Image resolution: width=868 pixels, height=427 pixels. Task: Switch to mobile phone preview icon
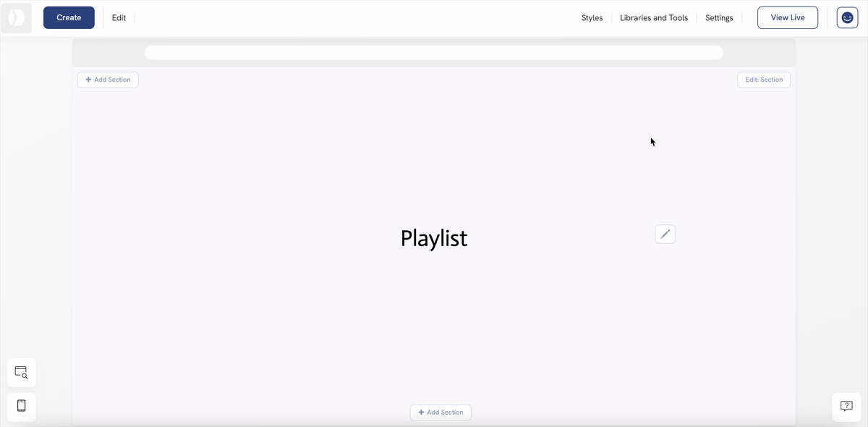(x=21, y=405)
